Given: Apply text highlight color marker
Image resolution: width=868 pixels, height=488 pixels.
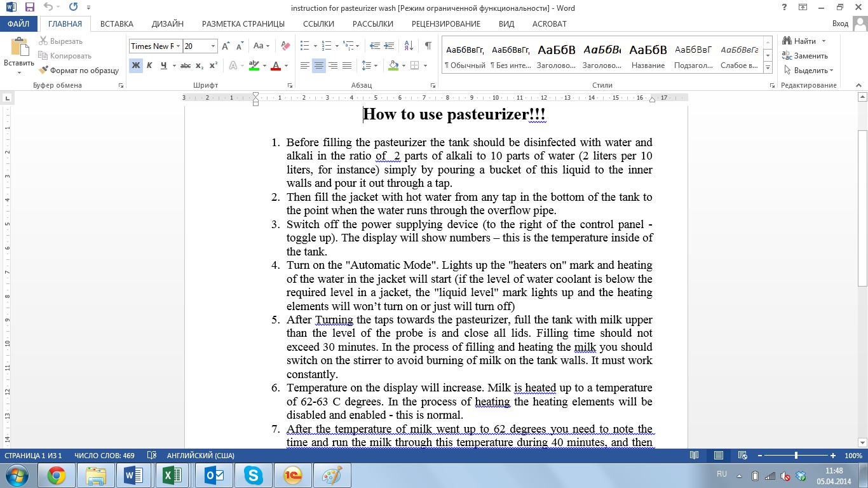Looking at the screenshot, I should coord(254,65).
